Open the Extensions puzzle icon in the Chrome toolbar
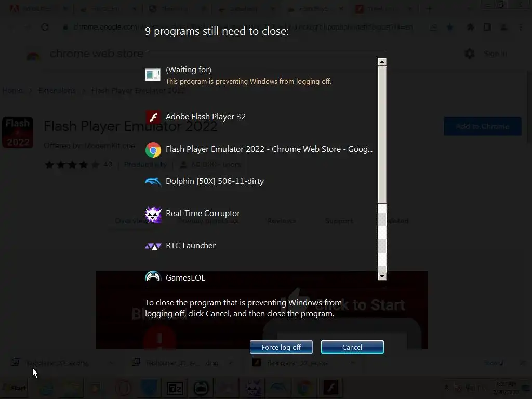Viewport: 532px width, 399px height. pos(471,27)
